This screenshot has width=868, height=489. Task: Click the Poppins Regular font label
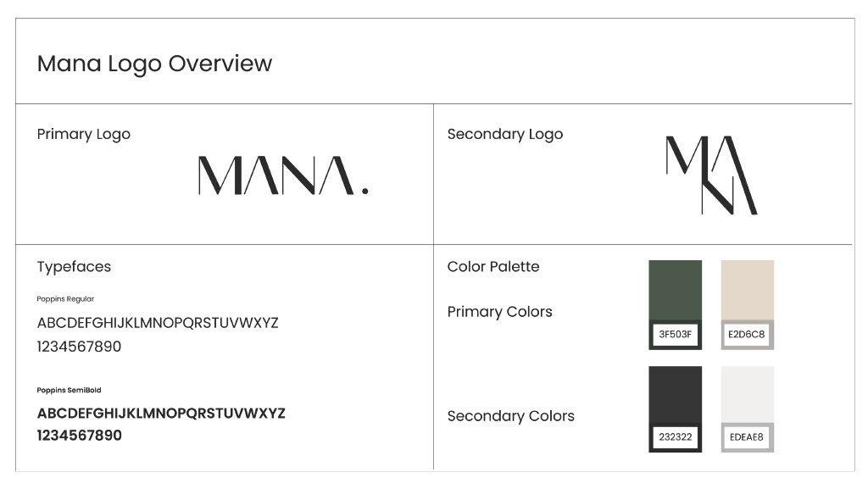pyautogui.click(x=65, y=299)
